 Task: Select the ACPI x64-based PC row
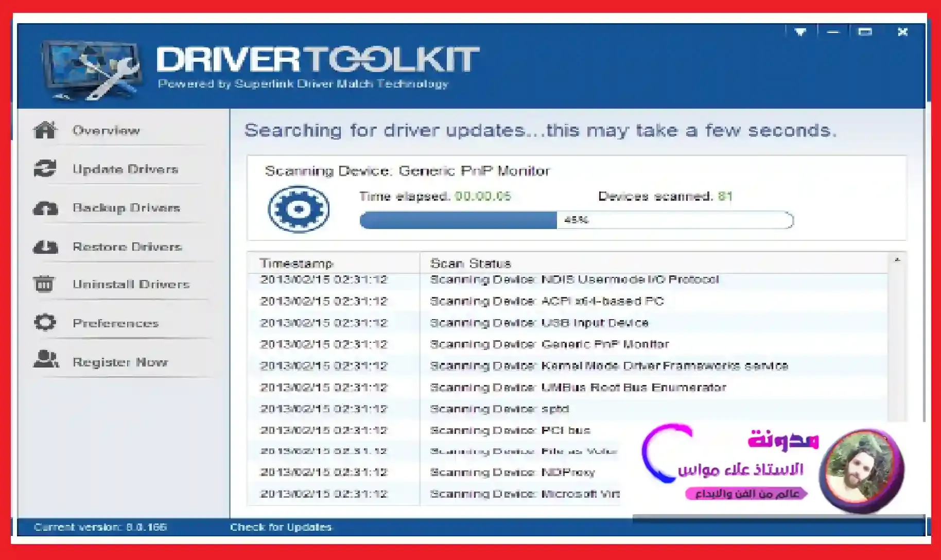coord(568,301)
